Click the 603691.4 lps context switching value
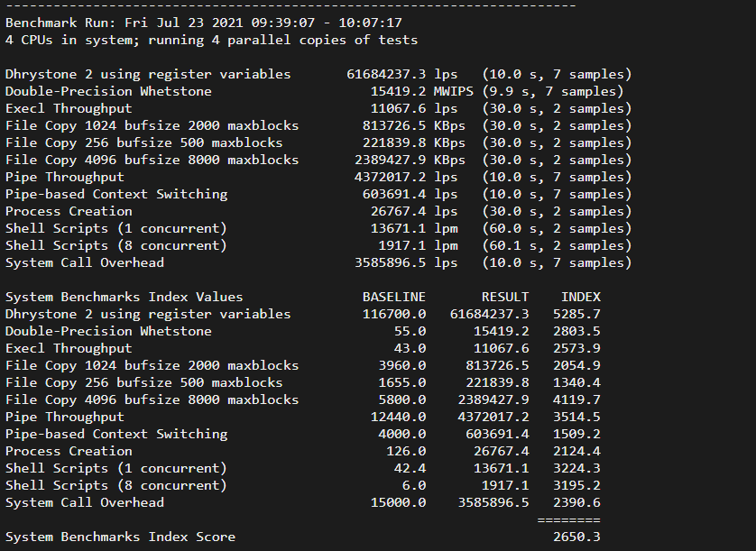Screen dimensions: 756x551 click(x=410, y=194)
